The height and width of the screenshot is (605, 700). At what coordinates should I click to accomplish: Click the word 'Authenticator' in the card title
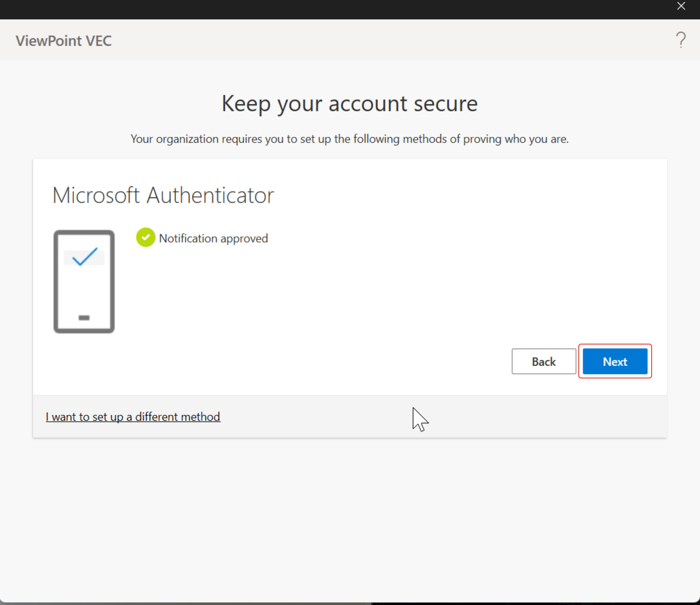pyautogui.click(x=210, y=195)
